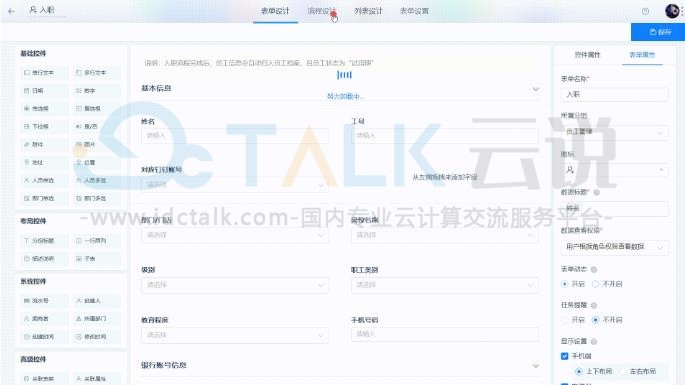Add the 人员多选 control
This screenshot has width=685, height=385.
96,180
